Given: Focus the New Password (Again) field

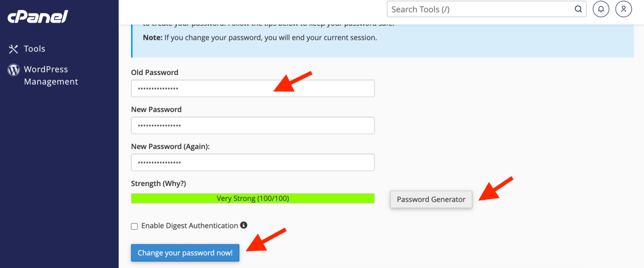Looking at the screenshot, I should point(252,162).
